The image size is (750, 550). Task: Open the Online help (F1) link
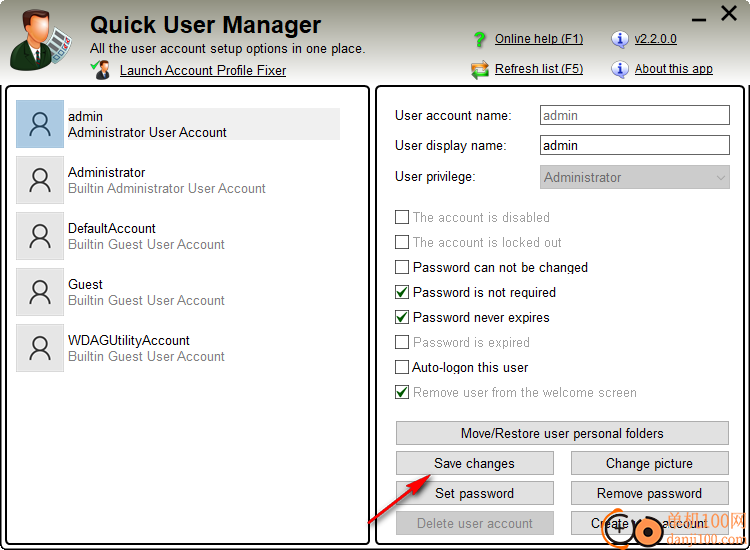click(539, 39)
